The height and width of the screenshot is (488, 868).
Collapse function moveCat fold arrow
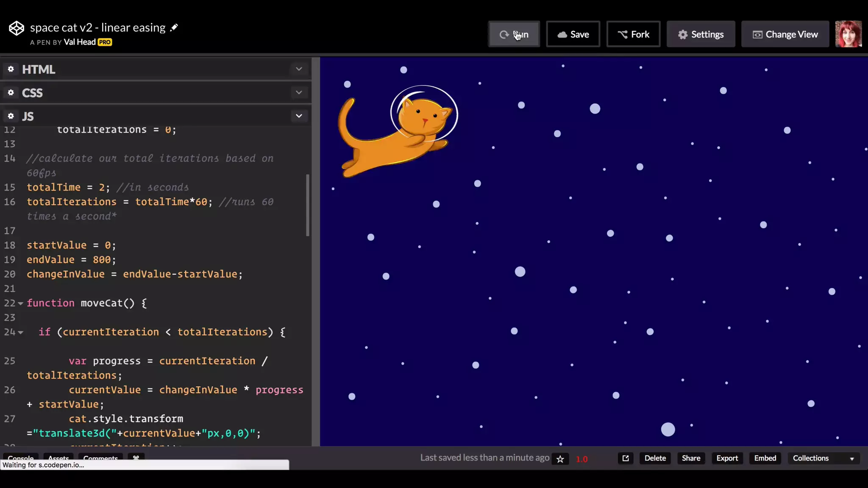click(20, 303)
